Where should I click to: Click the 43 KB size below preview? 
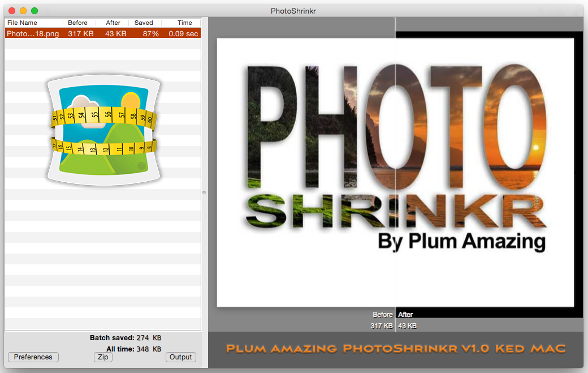tap(408, 325)
